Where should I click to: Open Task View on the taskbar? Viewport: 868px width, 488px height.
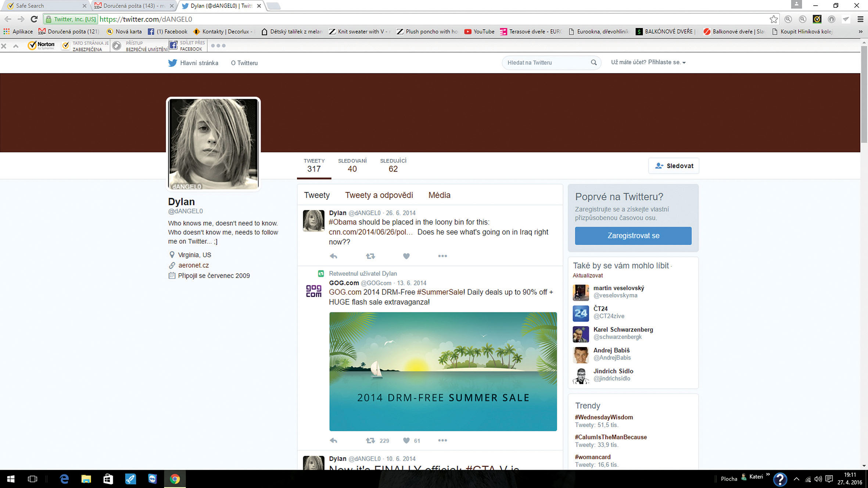click(x=33, y=479)
